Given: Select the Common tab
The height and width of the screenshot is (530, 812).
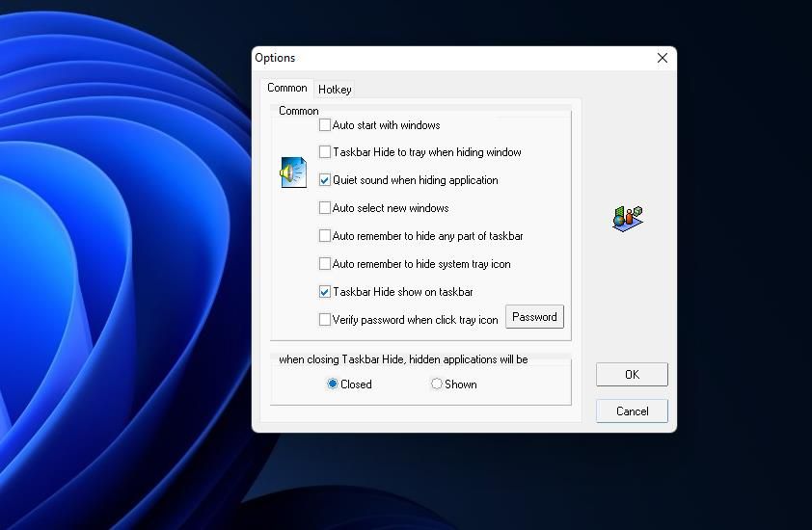Looking at the screenshot, I should [x=286, y=88].
